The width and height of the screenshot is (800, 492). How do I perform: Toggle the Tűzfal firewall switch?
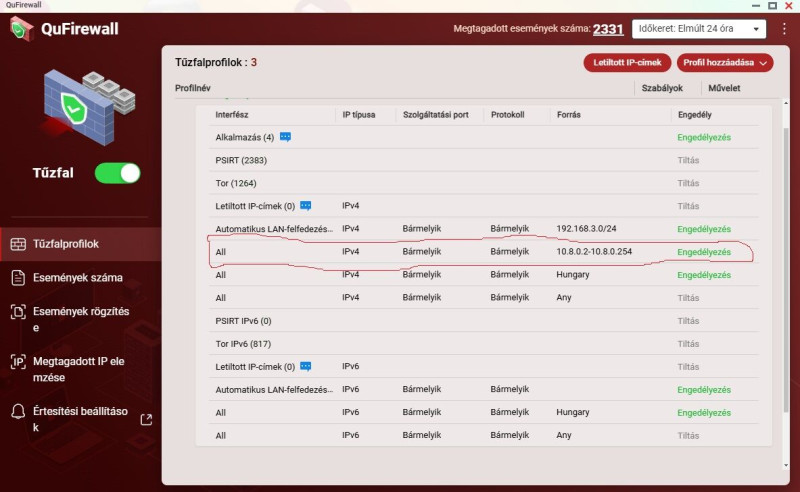pos(117,173)
